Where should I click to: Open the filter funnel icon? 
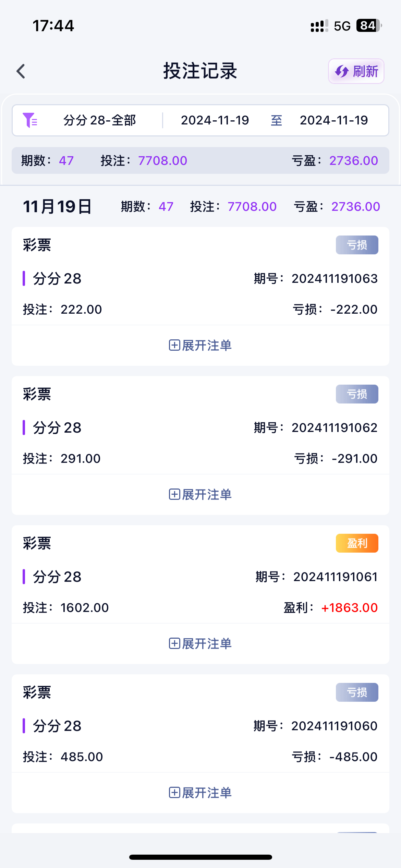[30, 120]
